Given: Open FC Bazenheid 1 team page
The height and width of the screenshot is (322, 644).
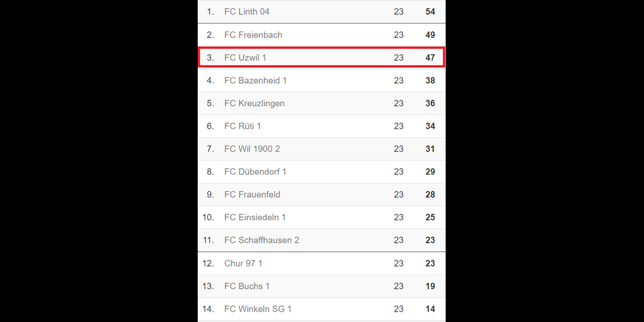Looking at the screenshot, I should tap(255, 80).
